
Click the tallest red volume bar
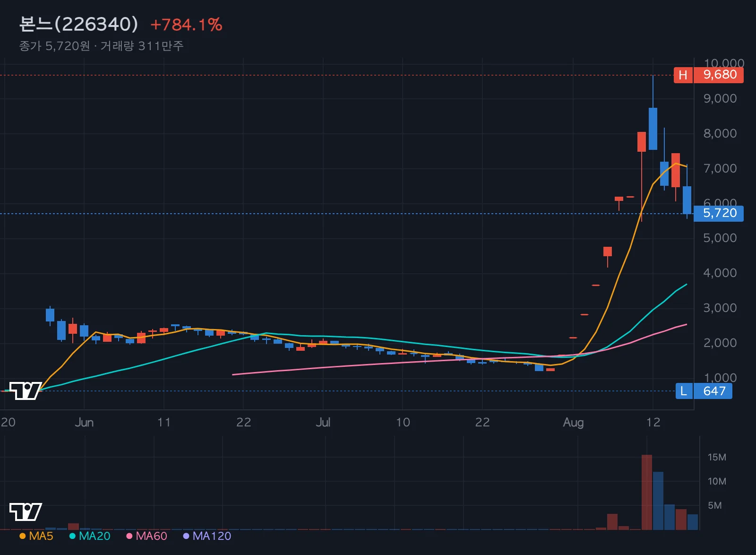click(647, 492)
